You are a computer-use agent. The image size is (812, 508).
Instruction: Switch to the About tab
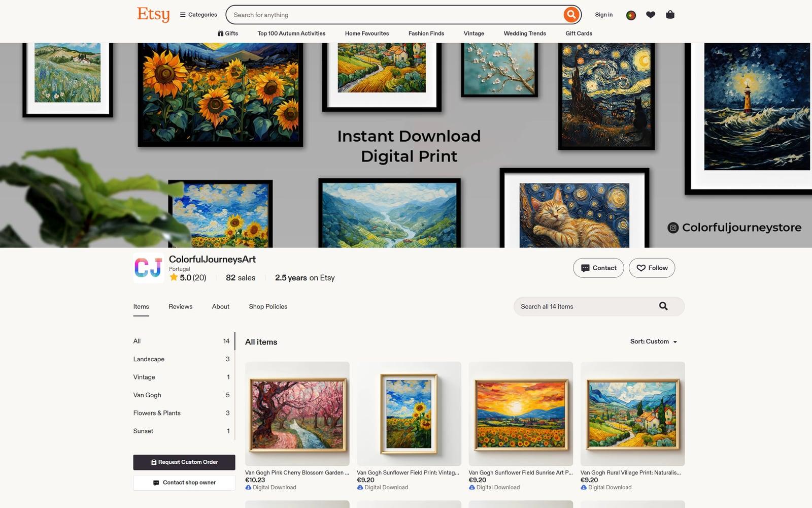tap(221, 307)
